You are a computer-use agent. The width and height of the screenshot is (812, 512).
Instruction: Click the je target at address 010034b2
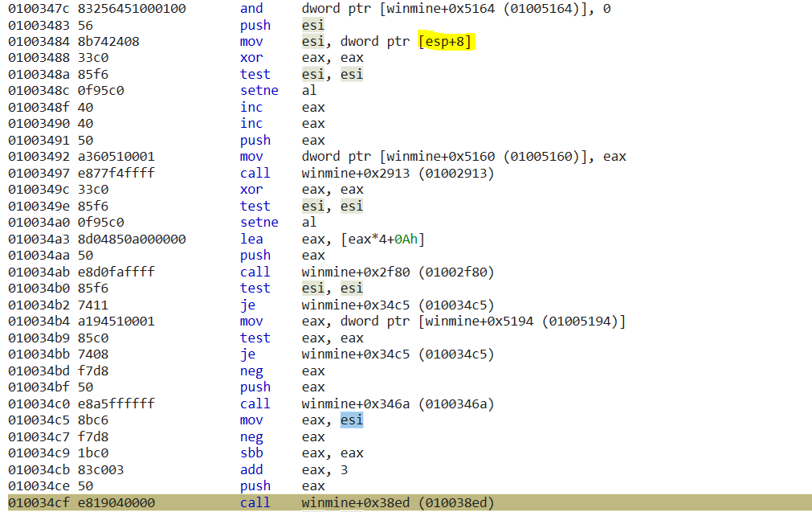[398, 305]
